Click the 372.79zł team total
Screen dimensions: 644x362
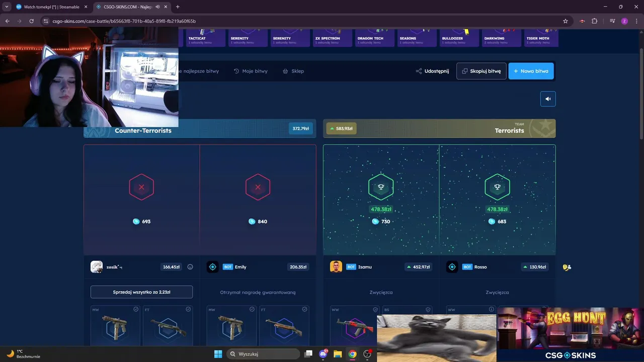[301, 128]
